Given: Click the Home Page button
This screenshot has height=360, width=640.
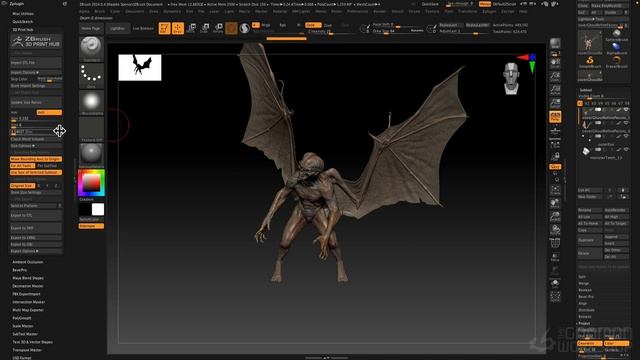Looking at the screenshot, I should point(91,29).
